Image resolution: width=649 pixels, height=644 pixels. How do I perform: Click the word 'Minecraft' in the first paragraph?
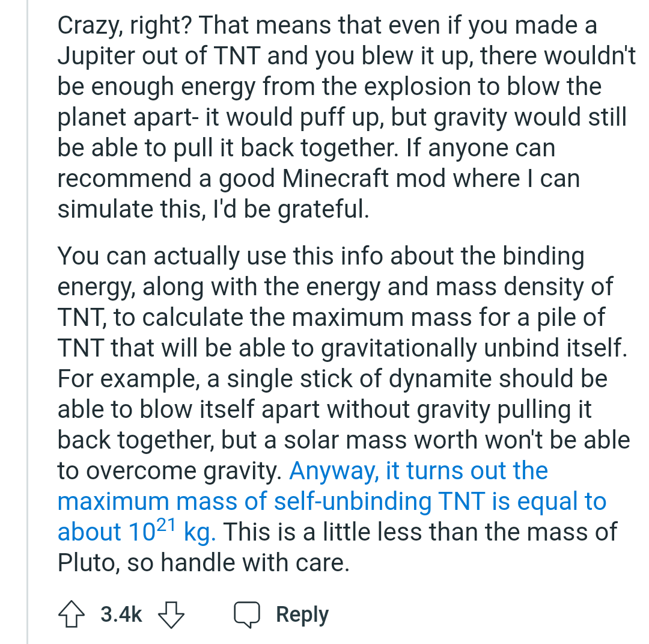pyautogui.click(x=335, y=179)
